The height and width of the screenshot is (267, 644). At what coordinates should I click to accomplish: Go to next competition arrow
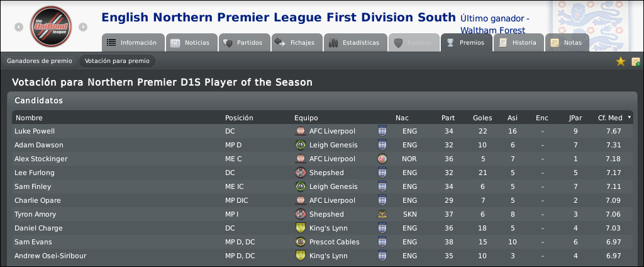83,27
